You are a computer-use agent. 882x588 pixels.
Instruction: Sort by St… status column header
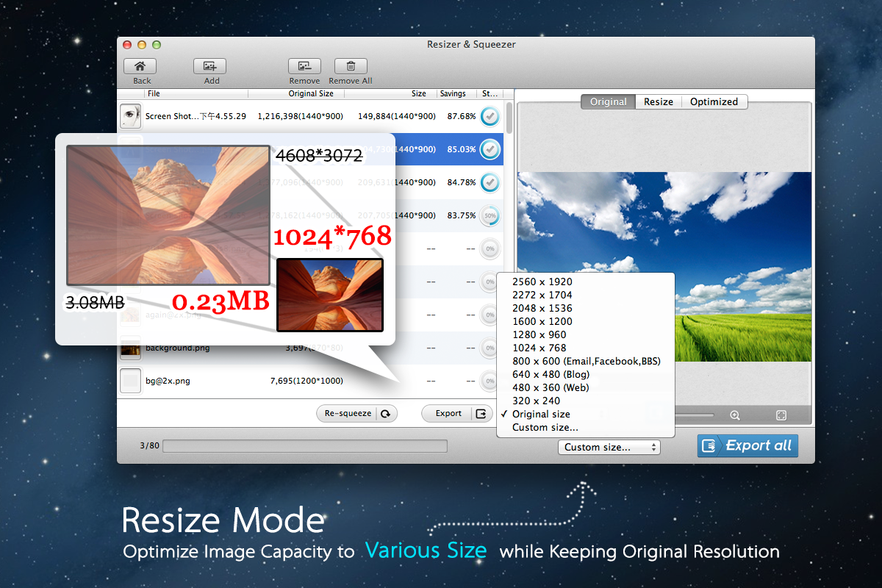tap(490, 94)
